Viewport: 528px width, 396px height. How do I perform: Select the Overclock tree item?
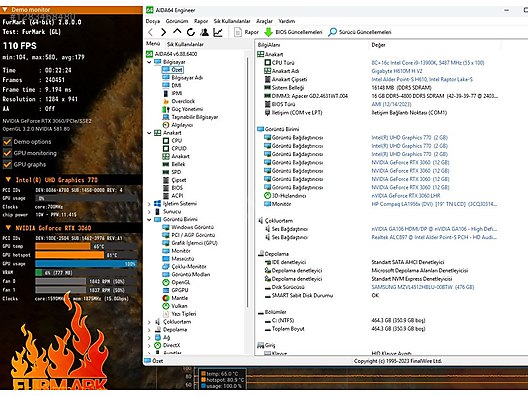179,101
